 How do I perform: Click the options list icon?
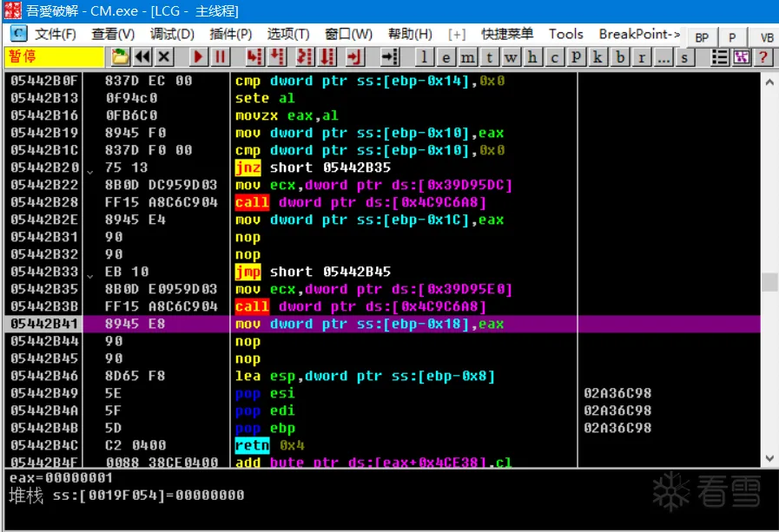(x=719, y=57)
